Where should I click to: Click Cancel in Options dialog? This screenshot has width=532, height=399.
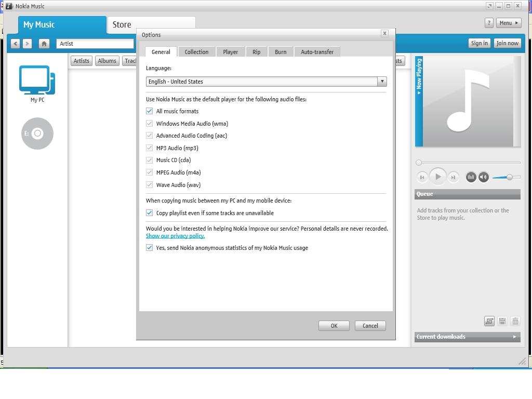(x=370, y=326)
